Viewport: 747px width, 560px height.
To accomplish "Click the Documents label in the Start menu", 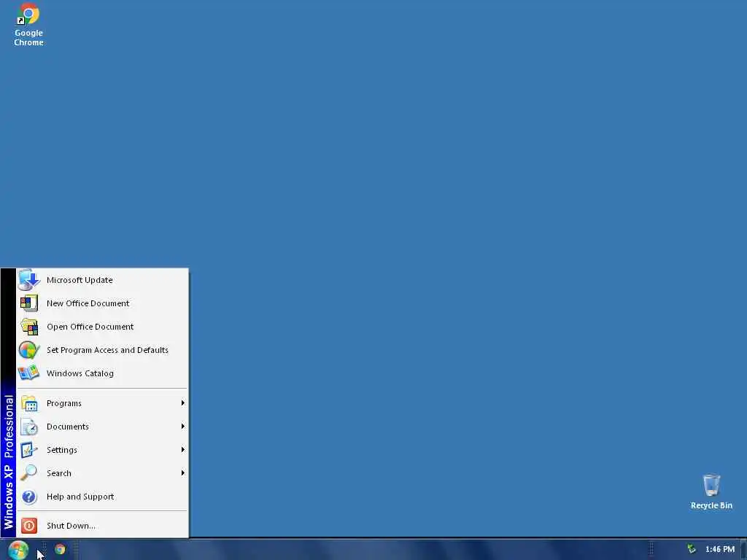I will tap(68, 427).
